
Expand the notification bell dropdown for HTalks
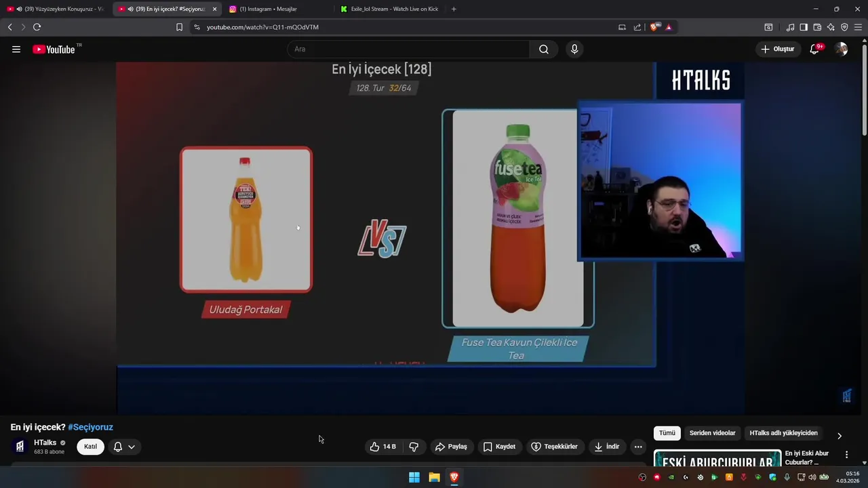[x=125, y=447]
